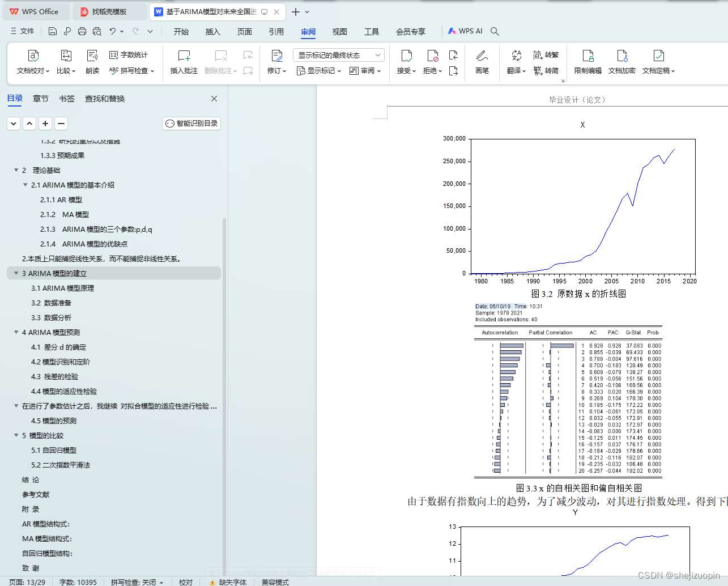This screenshot has width=728, height=586.
Task: Close the navigation pane
Action: point(214,99)
